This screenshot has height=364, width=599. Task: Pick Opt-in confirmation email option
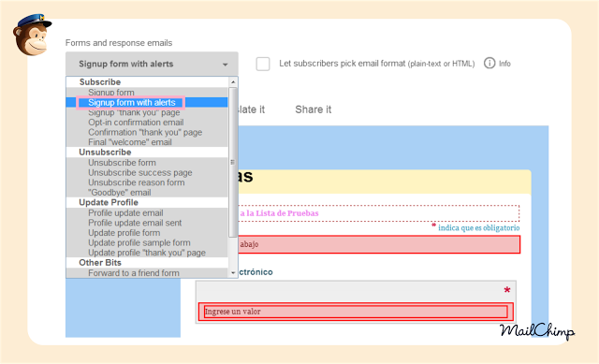tap(147, 123)
